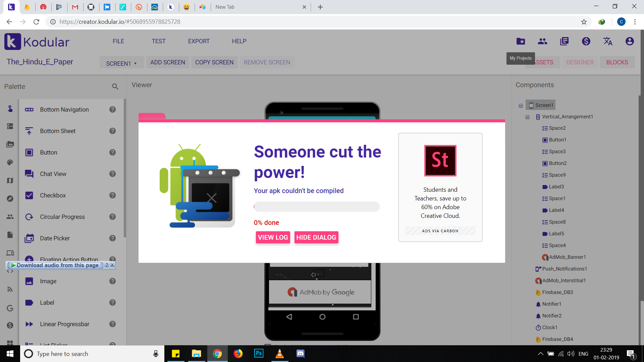This screenshot has width=644, height=362.
Task: Select Clock1 component in tree
Action: point(547,327)
